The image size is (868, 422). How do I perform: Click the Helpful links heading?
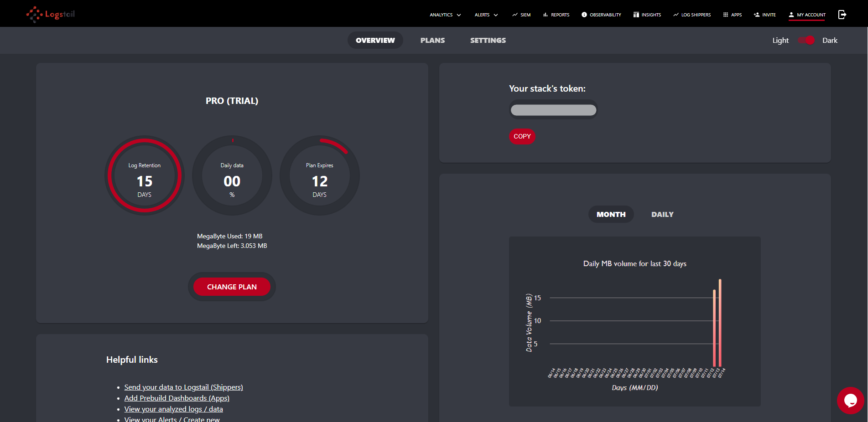[132, 360]
